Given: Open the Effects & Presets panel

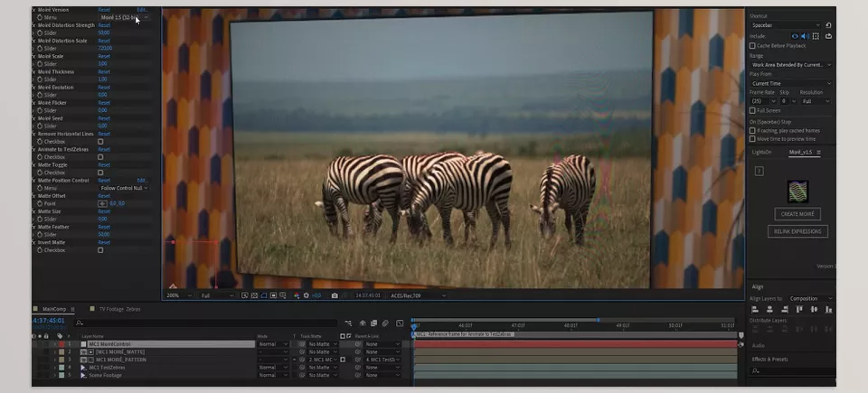Looking at the screenshot, I should (769, 360).
